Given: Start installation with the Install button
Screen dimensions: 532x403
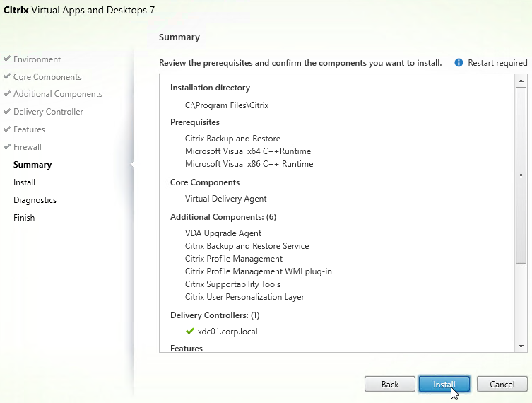Looking at the screenshot, I should click(x=444, y=385).
